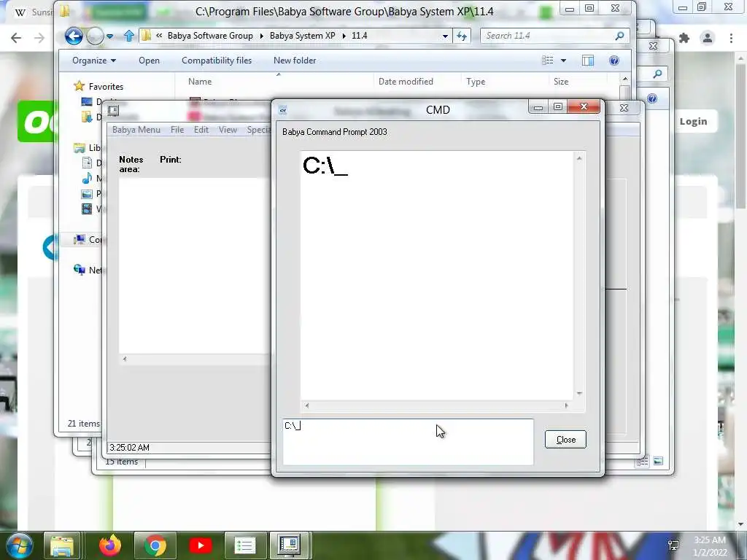Click New folder in Explorer toolbar
Image resolution: width=747 pixels, height=560 pixels.
coord(295,61)
